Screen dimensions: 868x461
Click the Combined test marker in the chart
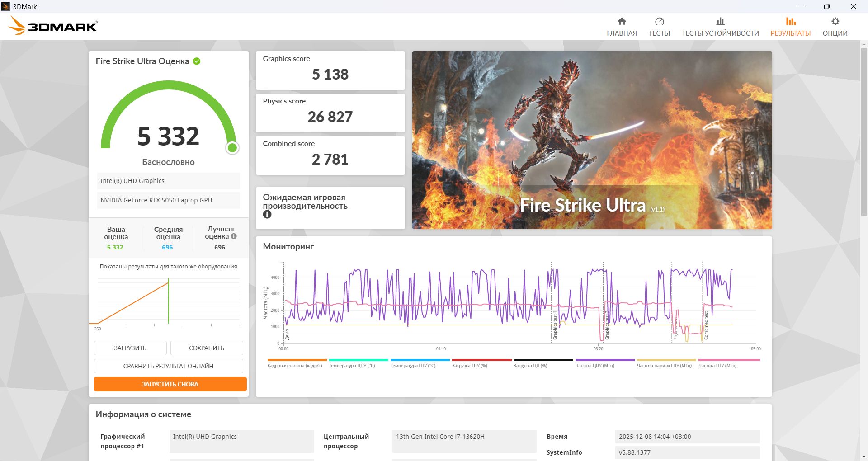[706, 325]
